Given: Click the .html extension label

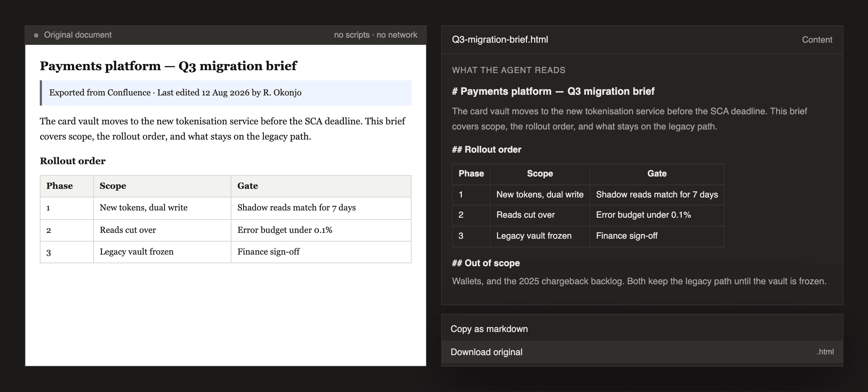Looking at the screenshot, I should [x=825, y=352].
